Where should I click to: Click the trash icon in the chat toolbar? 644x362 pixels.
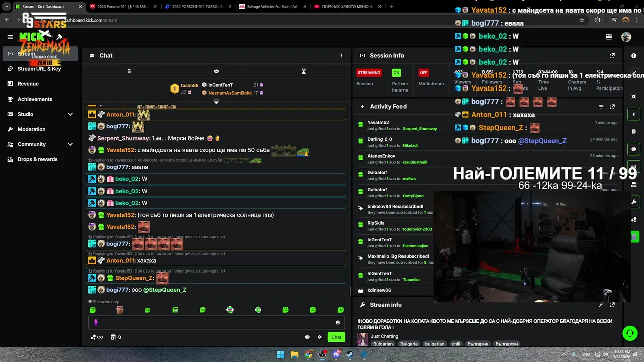coord(129,71)
